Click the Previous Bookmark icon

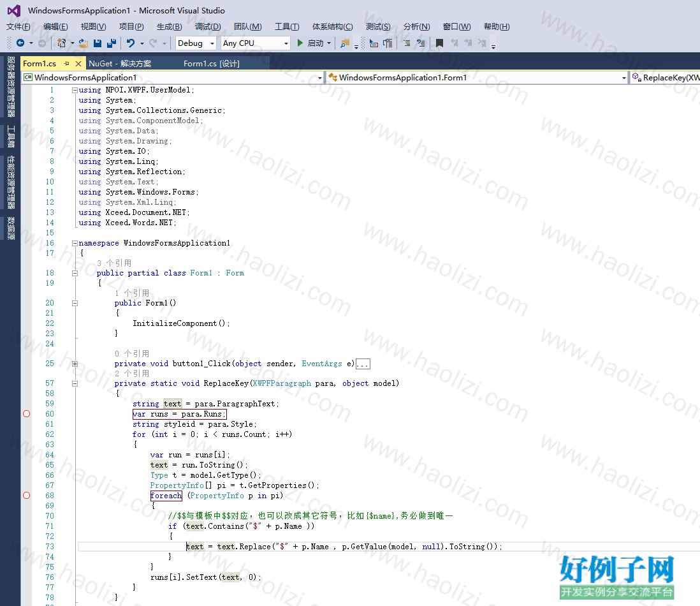455,43
